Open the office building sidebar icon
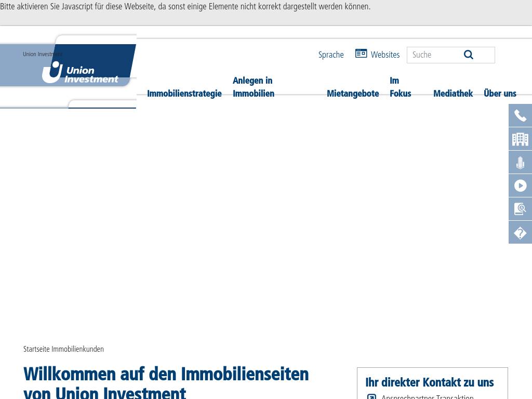 [x=520, y=139]
